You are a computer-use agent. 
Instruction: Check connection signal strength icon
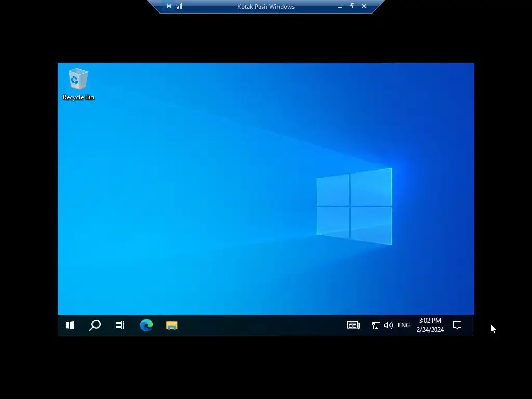[179, 6]
